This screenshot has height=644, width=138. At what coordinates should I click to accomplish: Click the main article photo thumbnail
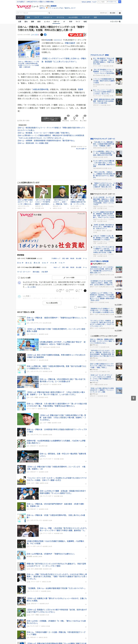[29, 49]
